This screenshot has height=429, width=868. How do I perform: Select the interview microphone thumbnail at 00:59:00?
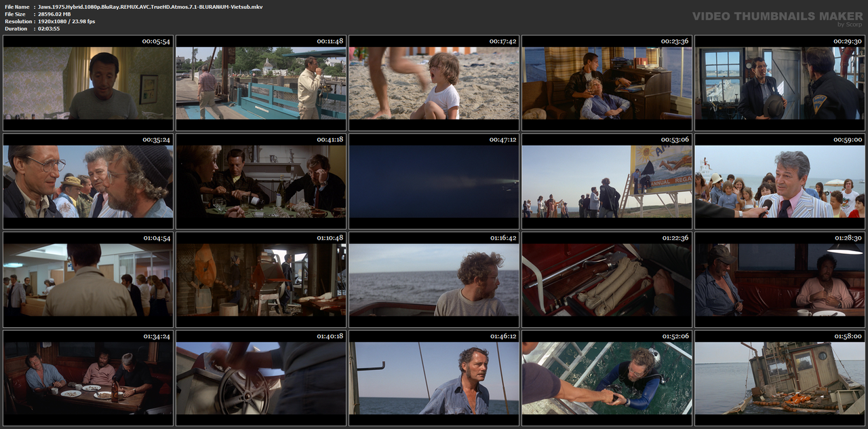coord(780,181)
